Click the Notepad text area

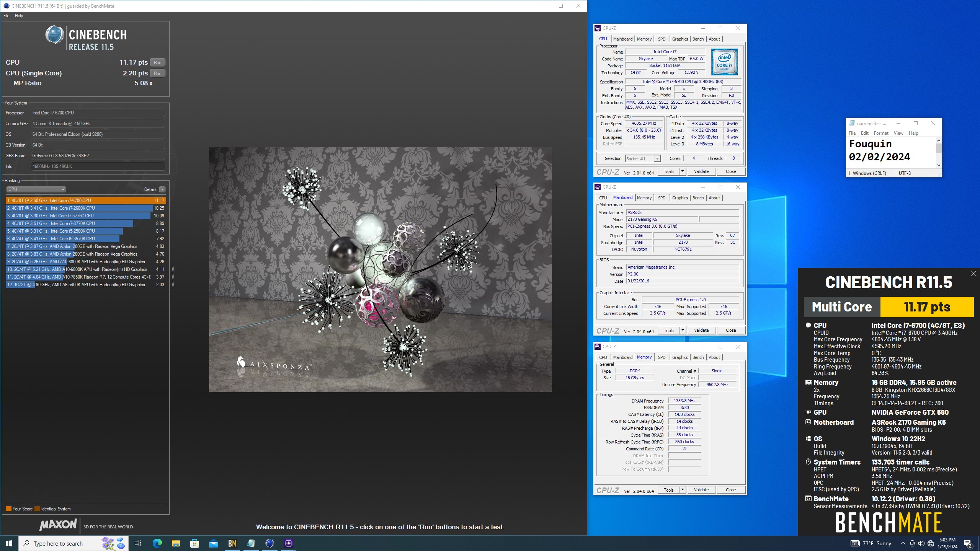[891, 152]
